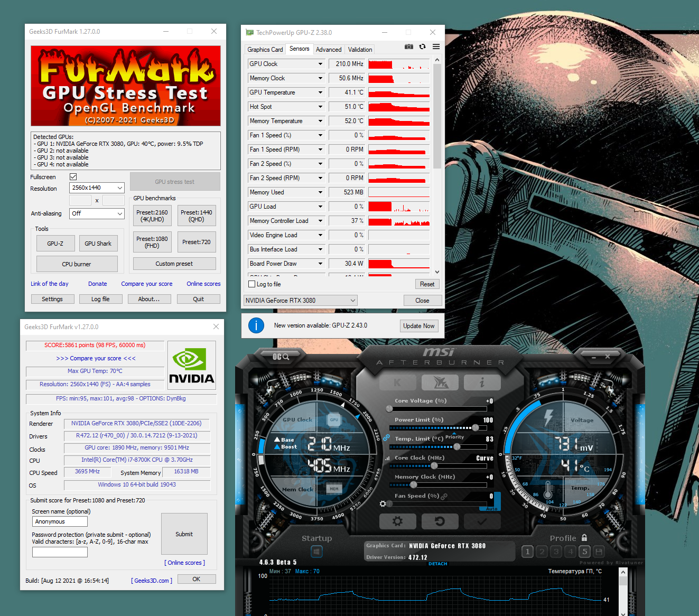This screenshot has width=699, height=616.
Task: Open the GPU-Z hamburger menu
Action: pos(436,47)
